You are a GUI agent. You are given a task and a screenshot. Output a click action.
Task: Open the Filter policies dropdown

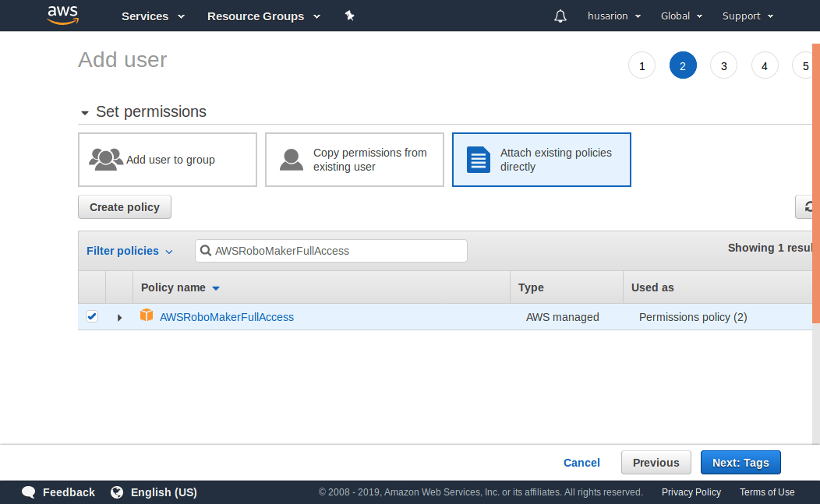click(129, 251)
